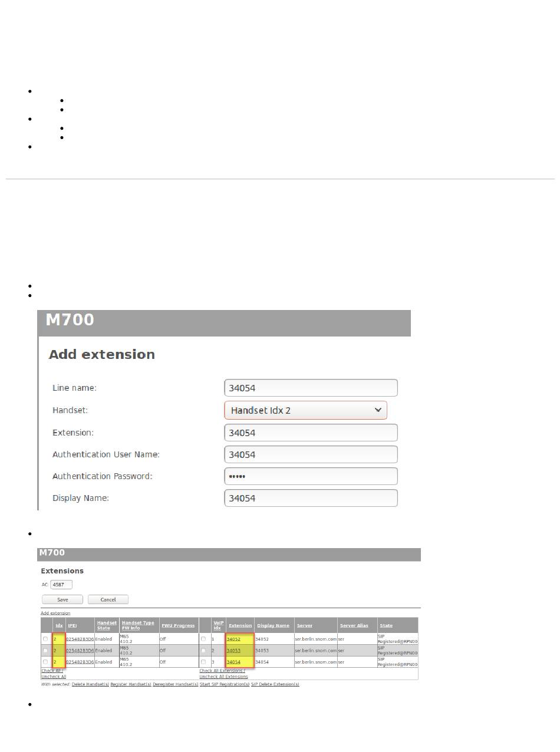Click the Uncheck All handsets link
Screen dimensions: 560x752
pyautogui.click(x=54, y=677)
